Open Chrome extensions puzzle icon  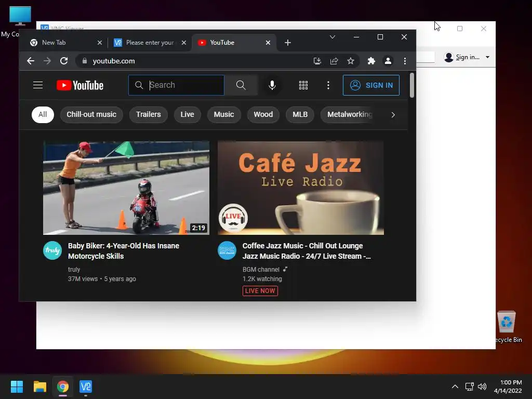click(371, 61)
